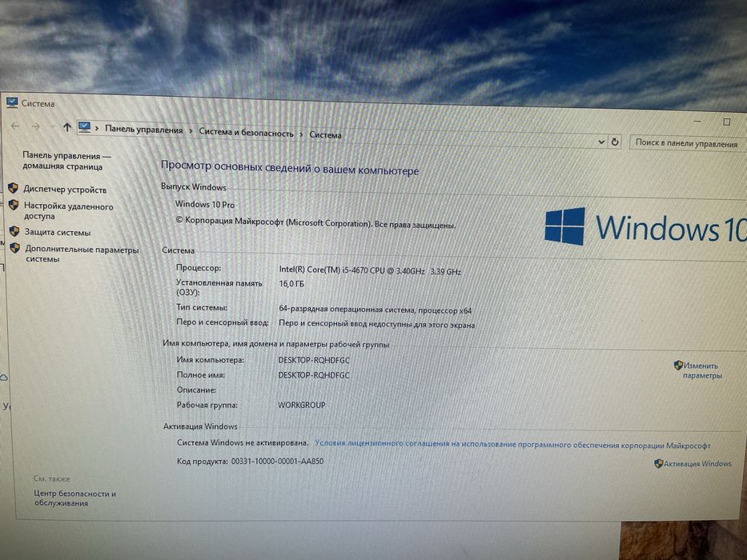This screenshot has width=747, height=560.
Task: Open Дополнительные параметры системы
Action: 82,254
